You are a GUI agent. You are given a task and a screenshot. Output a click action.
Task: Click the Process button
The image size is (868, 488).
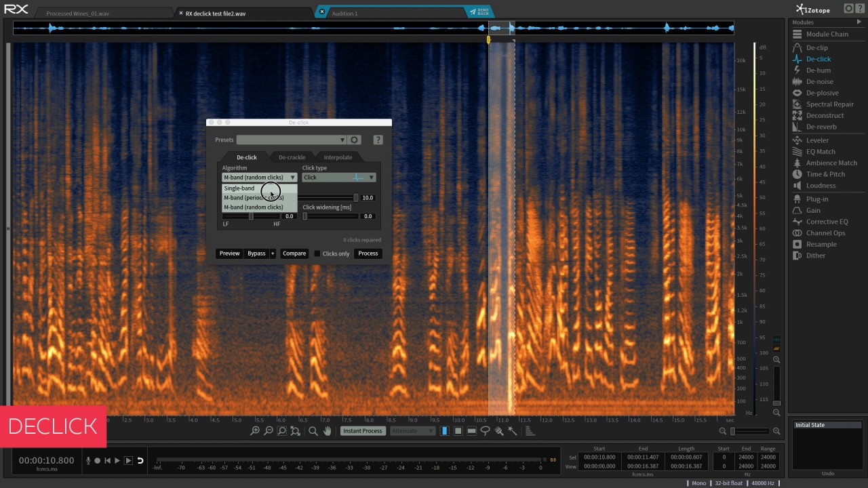pos(368,253)
